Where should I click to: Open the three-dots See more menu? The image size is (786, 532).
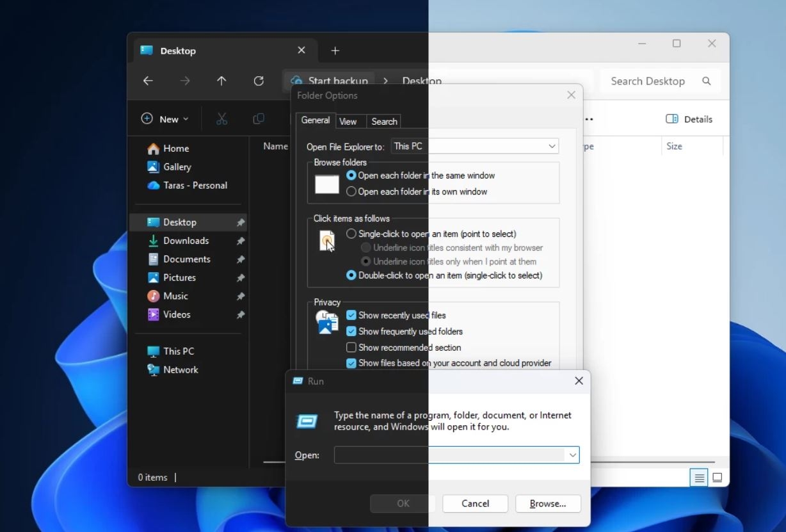click(588, 119)
